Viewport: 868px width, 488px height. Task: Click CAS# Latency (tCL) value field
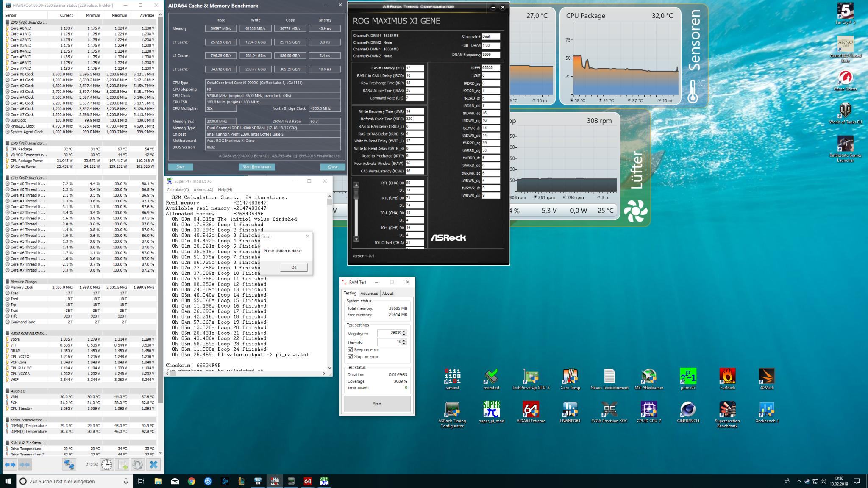[415, 68]
